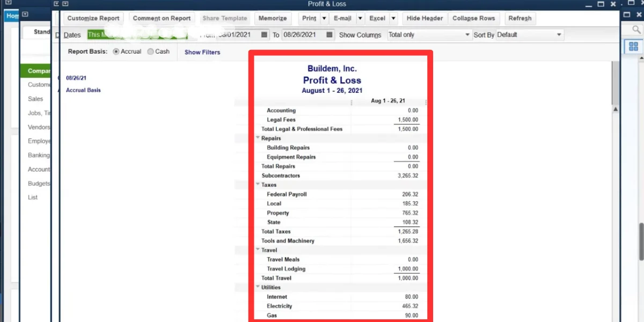Memorize this report
The height and width of the screenshot is (322, 644).
[273, 18]
